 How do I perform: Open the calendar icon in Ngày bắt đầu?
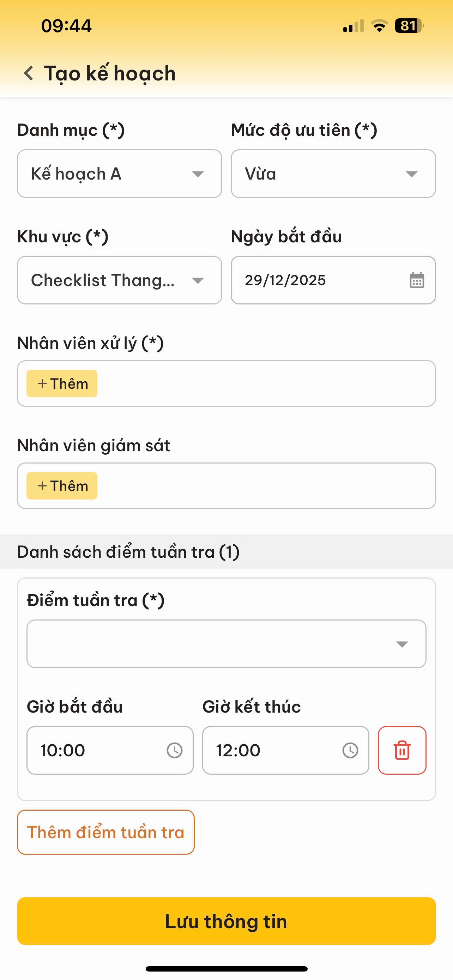(417, 280)
